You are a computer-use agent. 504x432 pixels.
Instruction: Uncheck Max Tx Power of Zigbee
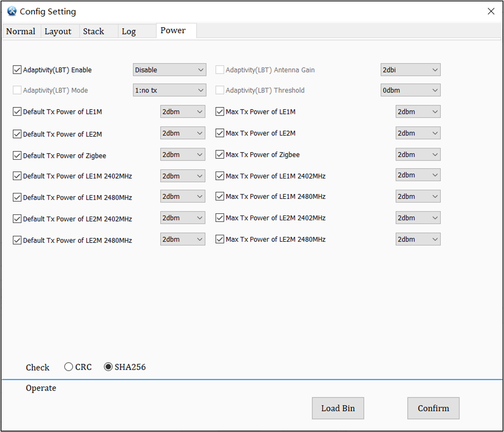[x=220, y=155]
